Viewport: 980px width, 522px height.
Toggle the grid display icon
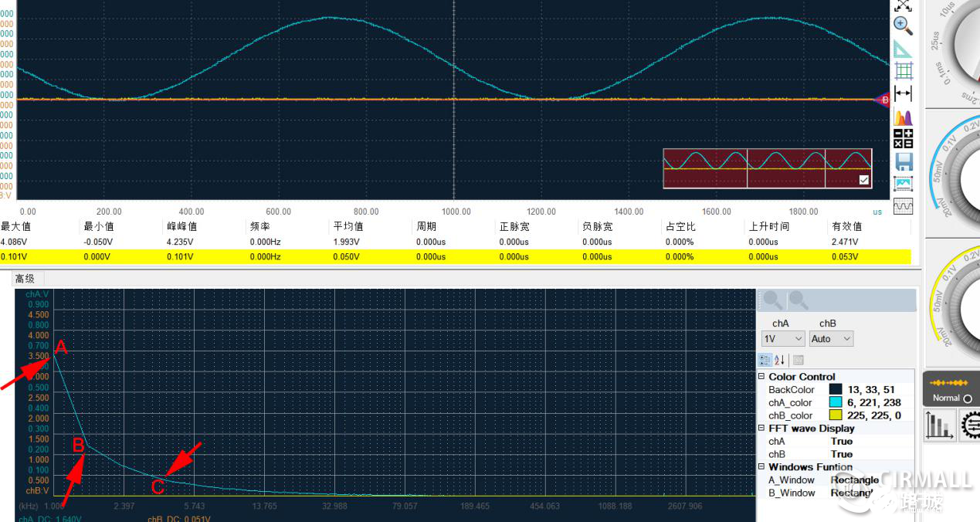point(903,71)
